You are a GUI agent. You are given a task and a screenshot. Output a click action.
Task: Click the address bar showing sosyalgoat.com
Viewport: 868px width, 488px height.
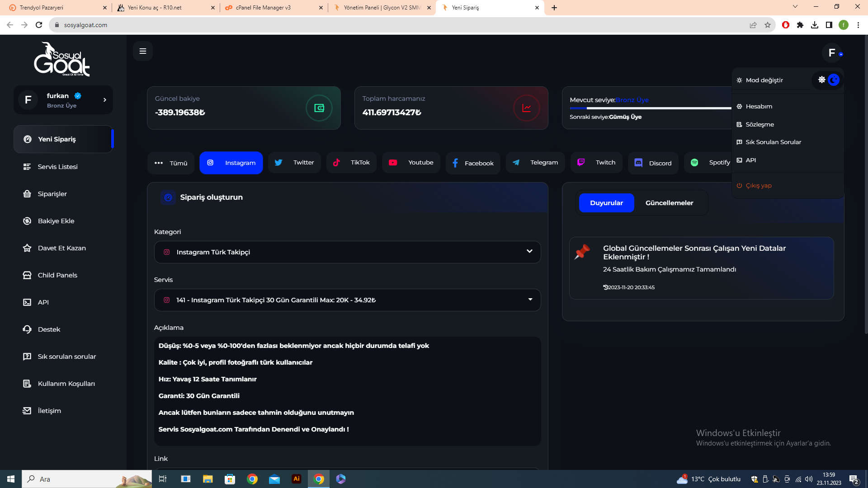[398, 25]
